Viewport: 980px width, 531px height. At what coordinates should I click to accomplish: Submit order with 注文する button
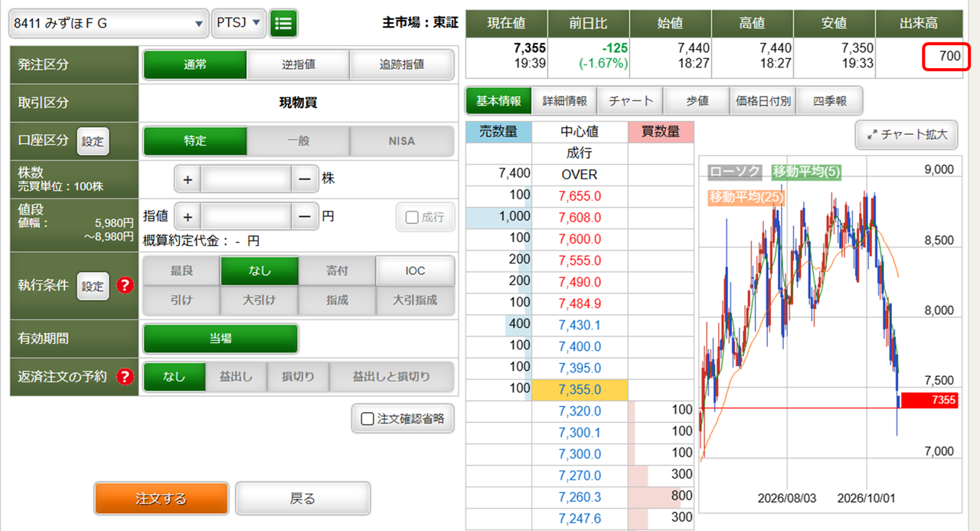[161, 499]
